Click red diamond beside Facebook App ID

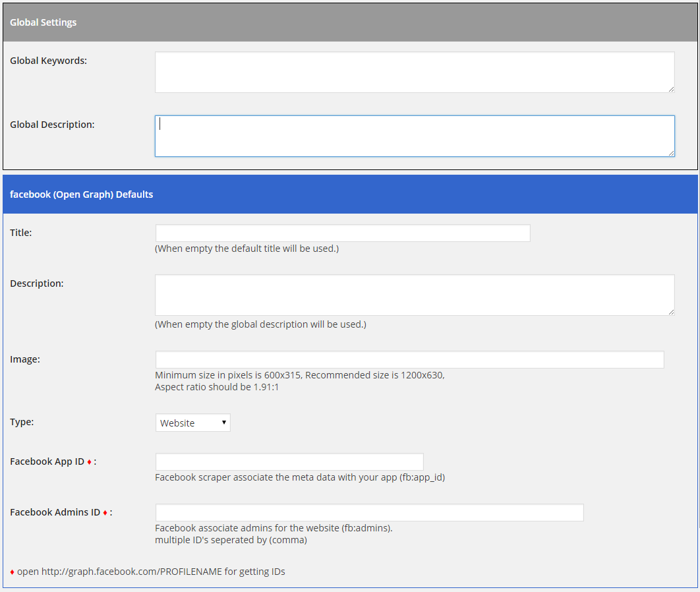tap(89, 462)
